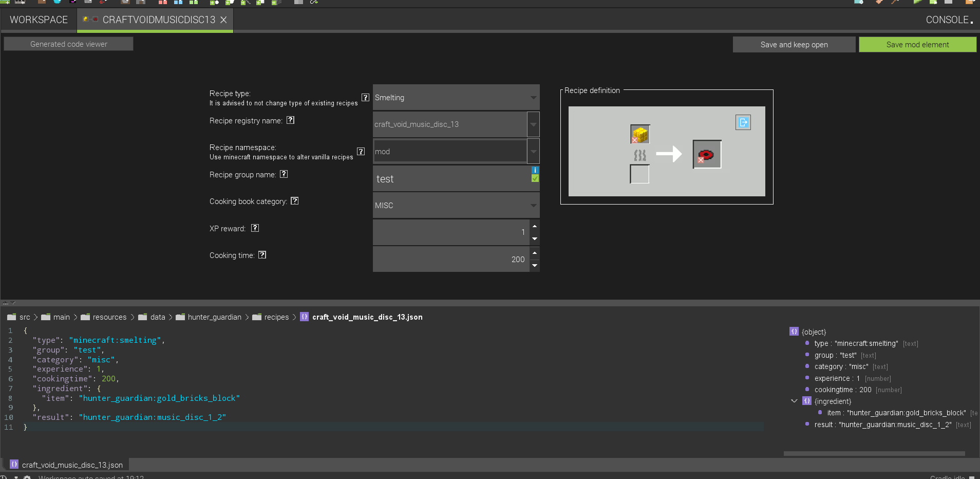This screenshot has height=479, width=980.
Task: Open the Recipe type dropdown showing Smelting
Action: [x=455, y=97]
